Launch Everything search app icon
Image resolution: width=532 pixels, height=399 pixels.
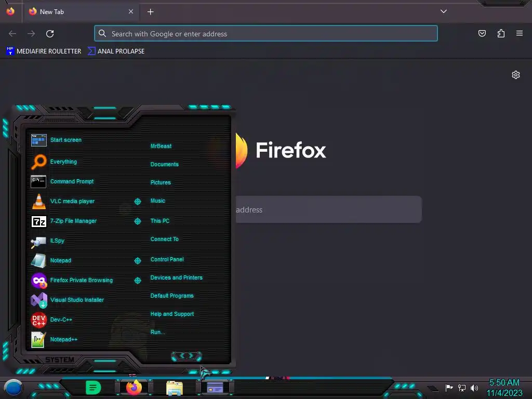point(38,162)
